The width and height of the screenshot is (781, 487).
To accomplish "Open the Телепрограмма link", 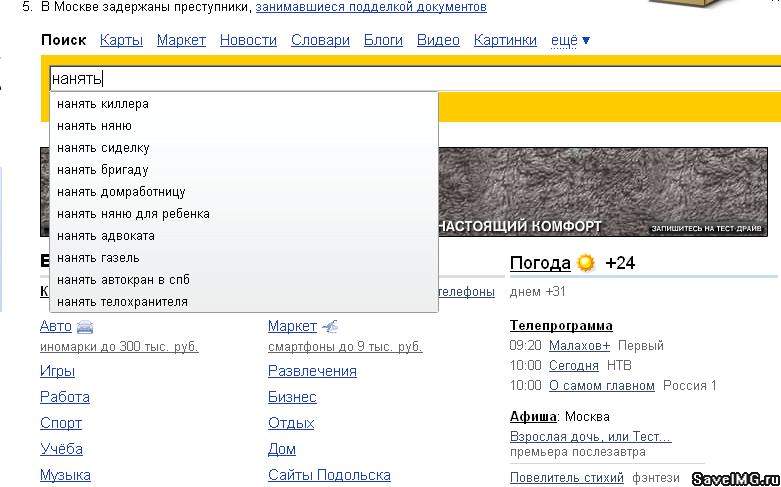I will [561, 326].
